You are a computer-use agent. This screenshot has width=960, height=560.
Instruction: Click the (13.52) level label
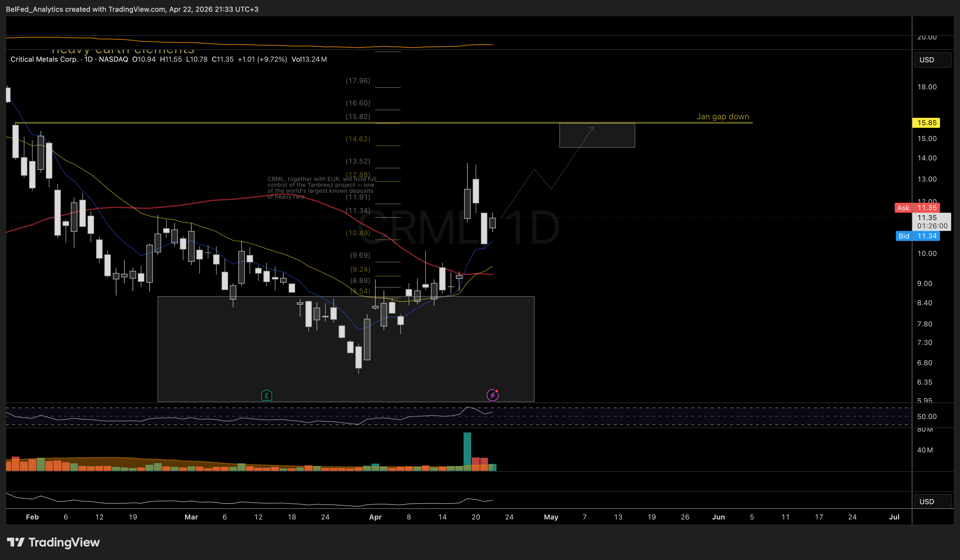pyautogui.click(x=358, y=161)
